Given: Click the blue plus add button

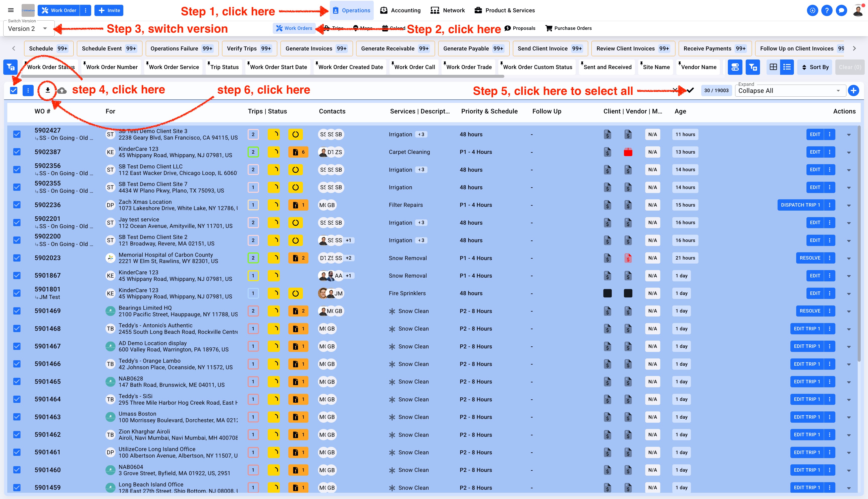Looking at the screenshot, I should (853, 90).
